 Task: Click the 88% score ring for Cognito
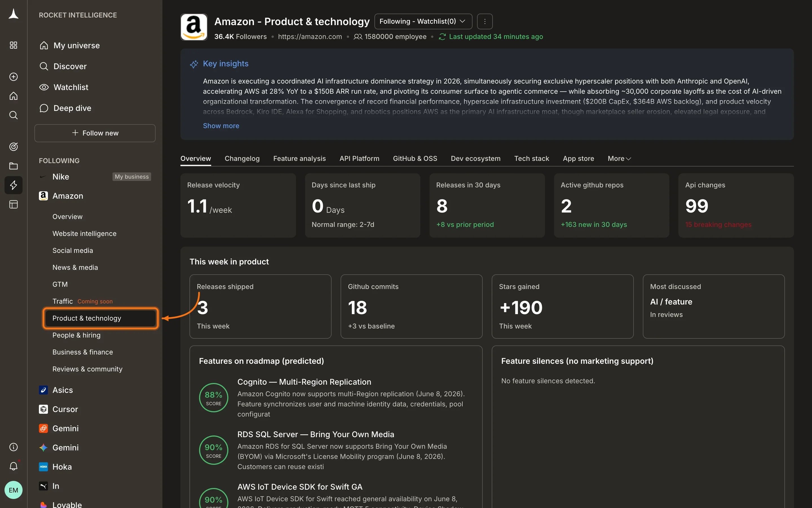pyautogui.click(x=213, y=397)
